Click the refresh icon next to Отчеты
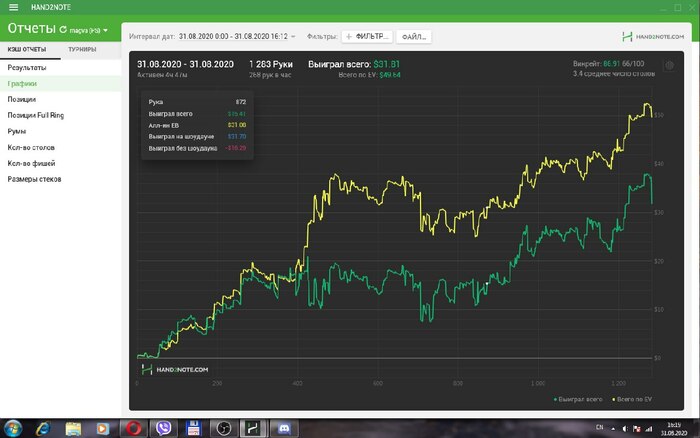This screenshot has width=700, height=438. tap(63, 29)
